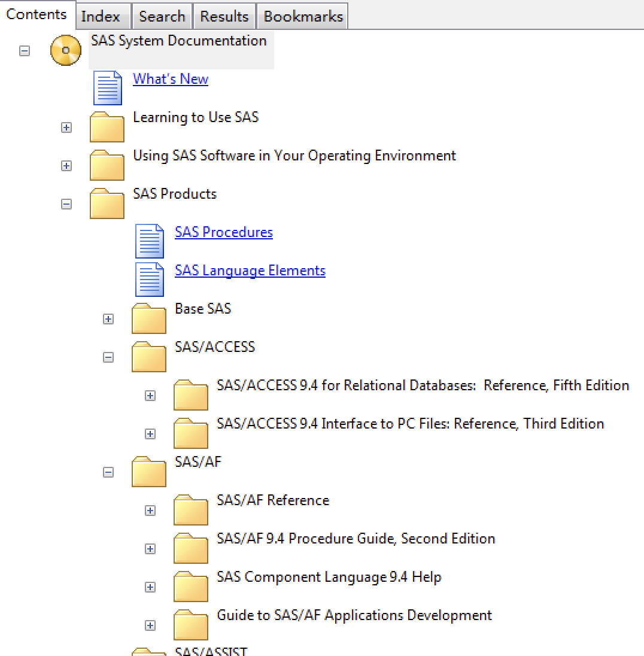This screenshot has width=644, height=656.
Task: Select SAS/AF 9.4 Procedure Guide, Second Edition label
Action: click(x=356, y=539)
